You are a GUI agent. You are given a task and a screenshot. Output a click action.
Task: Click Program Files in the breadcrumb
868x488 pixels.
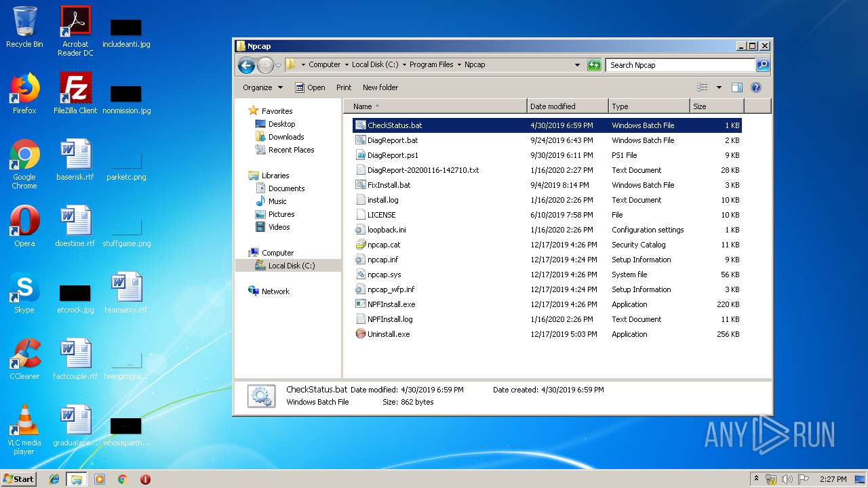coord(431,65)
